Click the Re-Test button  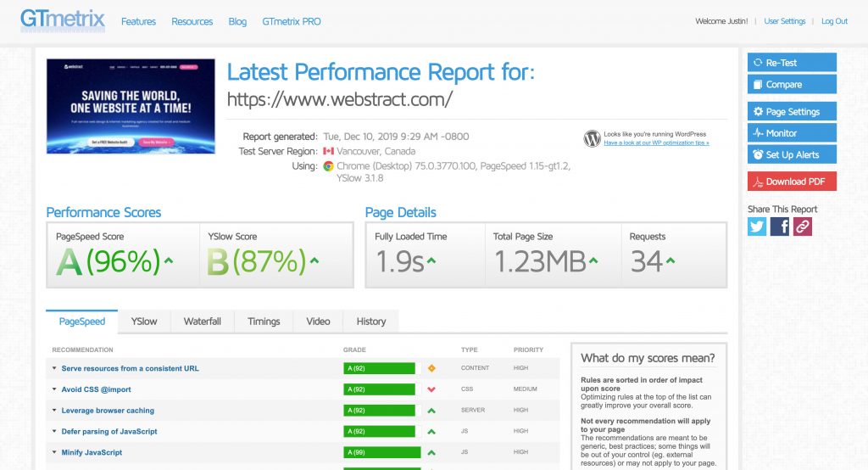click(x=792, y=63)
